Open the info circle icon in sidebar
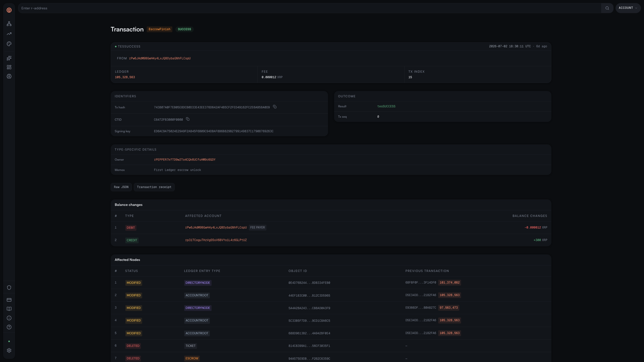This screenshot has width=644, height=362. pos(9,318)
